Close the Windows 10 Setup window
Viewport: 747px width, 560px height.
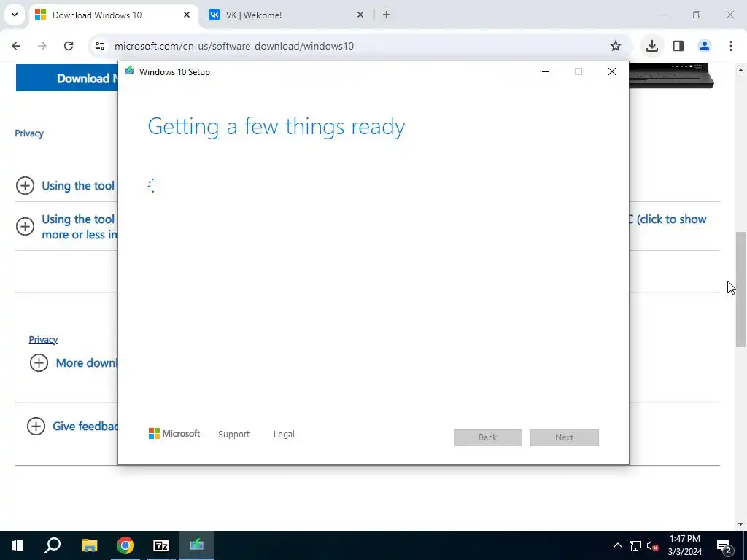click(612, 71)
